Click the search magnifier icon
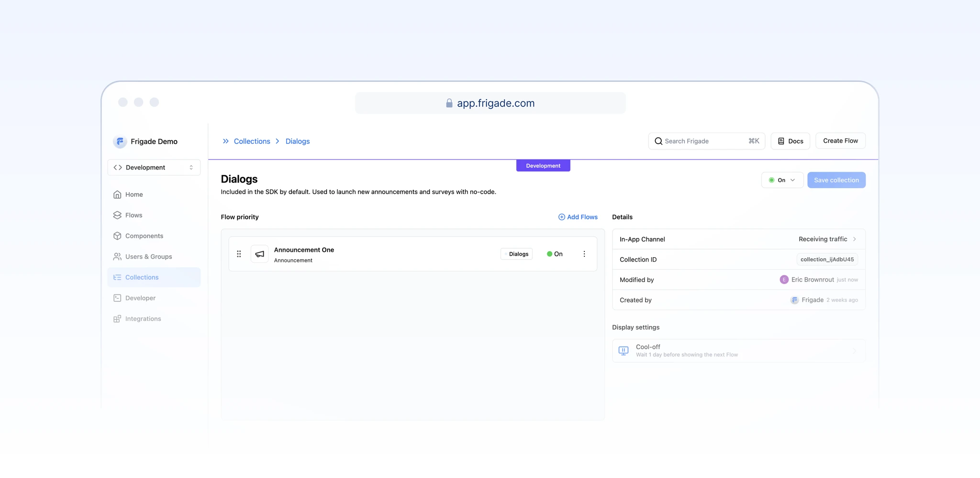This screenshot has width=980, height=478. pos(658,141)
